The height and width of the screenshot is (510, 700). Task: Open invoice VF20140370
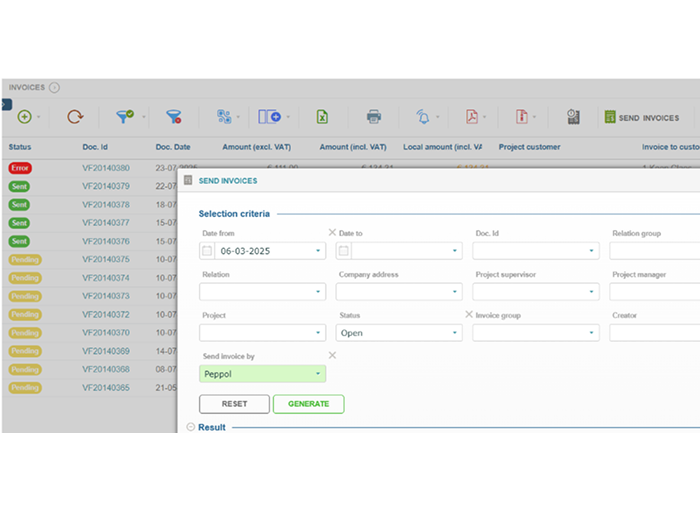pyautogui.click(x=106, y=333)
